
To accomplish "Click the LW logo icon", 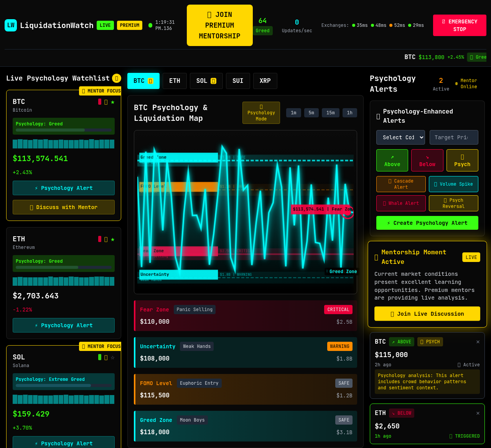I will point(11,25).
